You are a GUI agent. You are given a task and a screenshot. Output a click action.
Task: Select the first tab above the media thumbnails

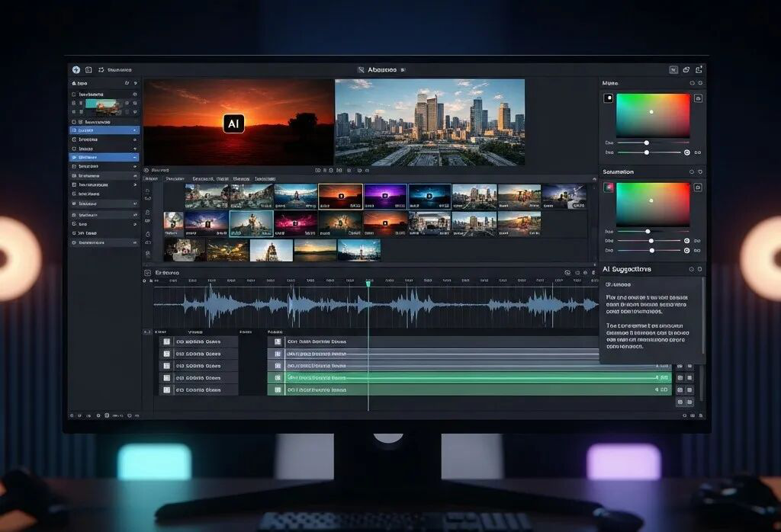click(x=150, y=178)
